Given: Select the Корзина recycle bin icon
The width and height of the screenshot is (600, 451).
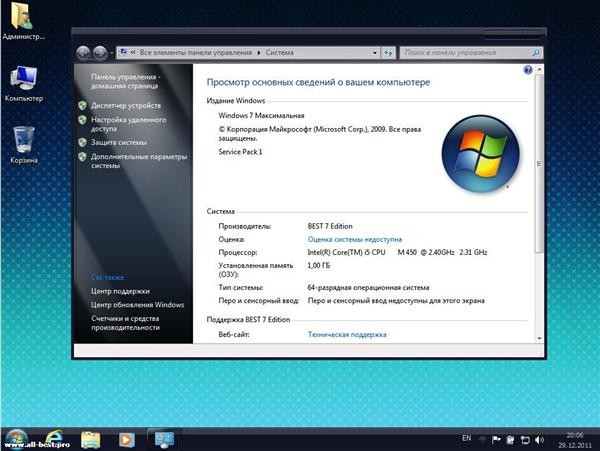Looking at the screenshot, I should point(24,145).
